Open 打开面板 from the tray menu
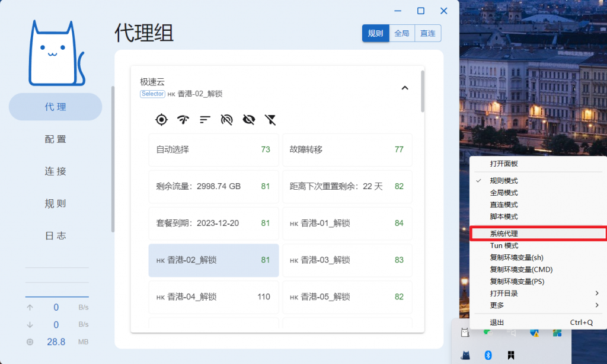The width and height of the screenshot is (607, 364). pyautogui.click(x=538, y=164)
